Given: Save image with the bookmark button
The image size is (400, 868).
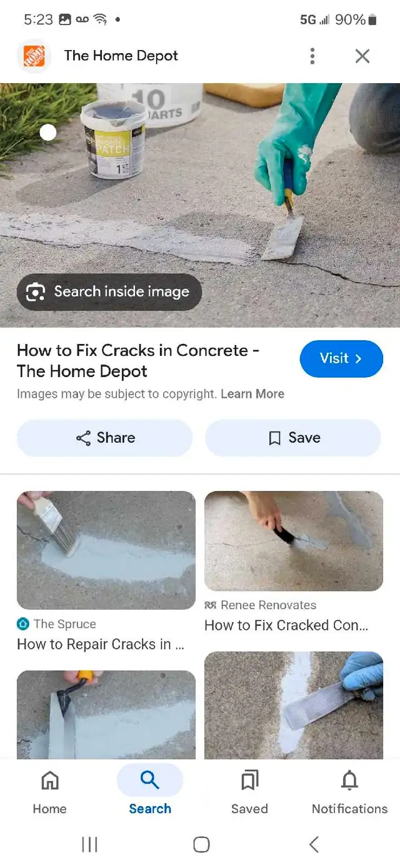Looking at the screenshot, I should [x=293, y=438].
